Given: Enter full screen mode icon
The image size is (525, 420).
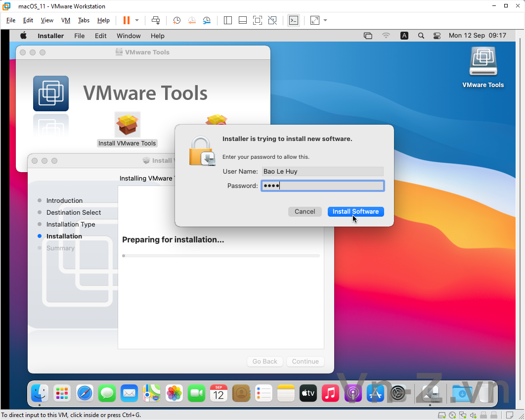Looking at the screenshot, I should (258, 20).
